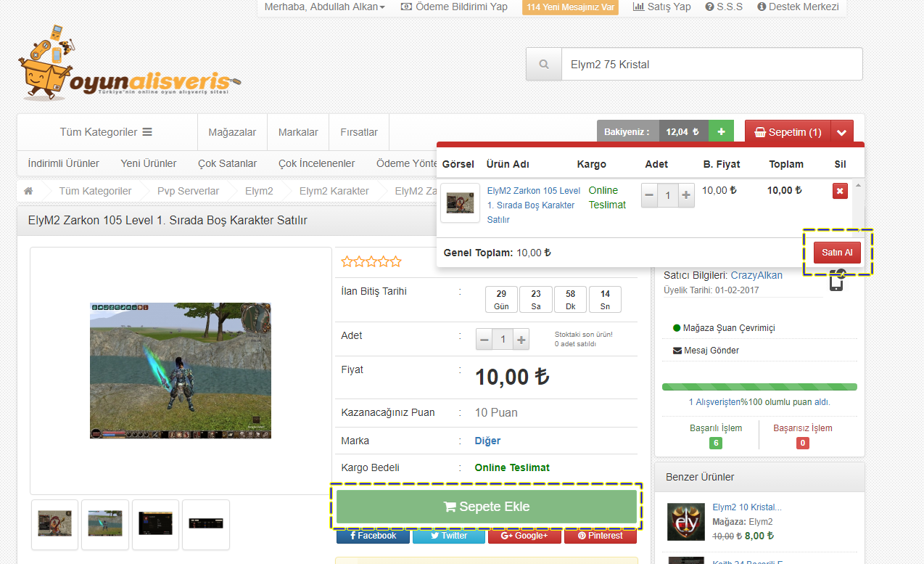The image size is (924, 564).
Task: Click Mesaj Gönder to message the seller
Action: pos(706,351)
